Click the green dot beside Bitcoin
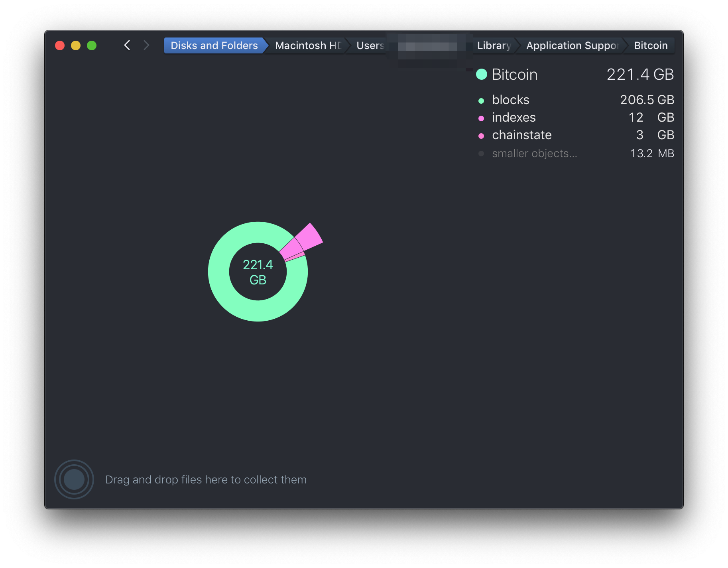Screen dimensions: 728x568 [x=482, y=74]
